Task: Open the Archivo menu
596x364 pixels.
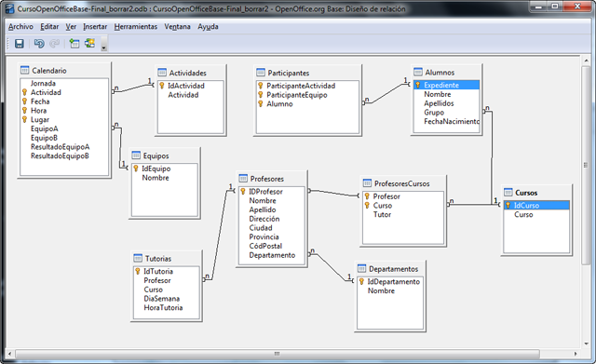Action: [x=20, y=27]
